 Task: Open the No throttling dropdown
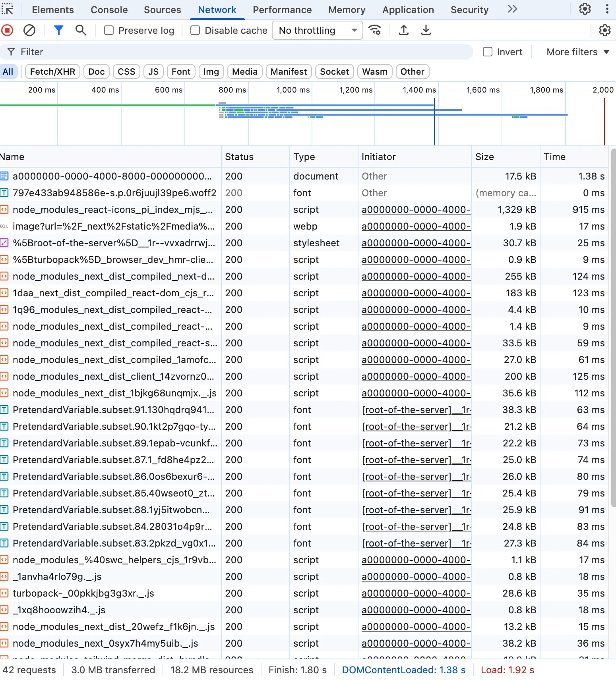318,31
